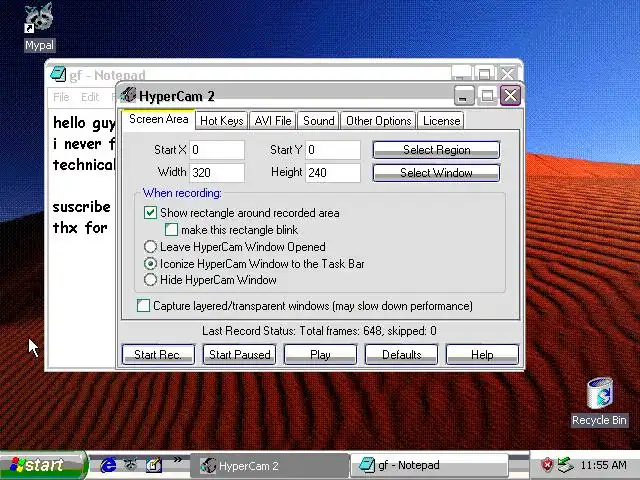Click 'hello guy' text in Notepad

point(84,123)
